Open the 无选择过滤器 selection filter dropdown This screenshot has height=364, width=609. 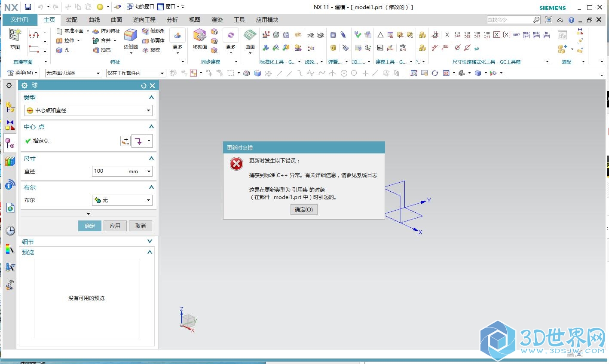pos(73,73)
